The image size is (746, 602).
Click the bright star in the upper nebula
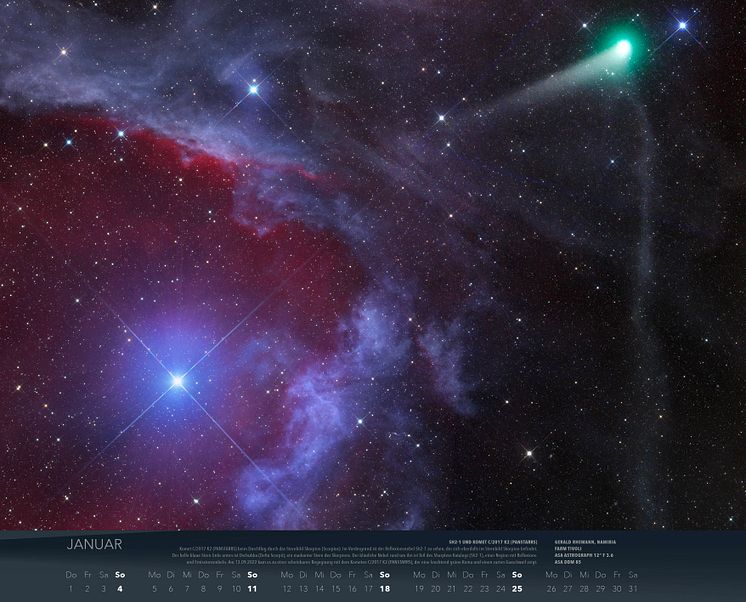(x=253, y=89)
